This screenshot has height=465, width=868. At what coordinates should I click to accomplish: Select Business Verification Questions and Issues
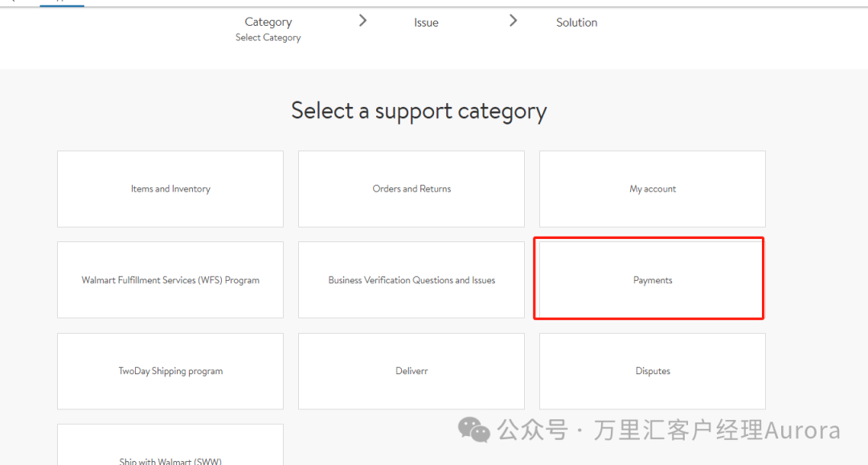point(411,280)
